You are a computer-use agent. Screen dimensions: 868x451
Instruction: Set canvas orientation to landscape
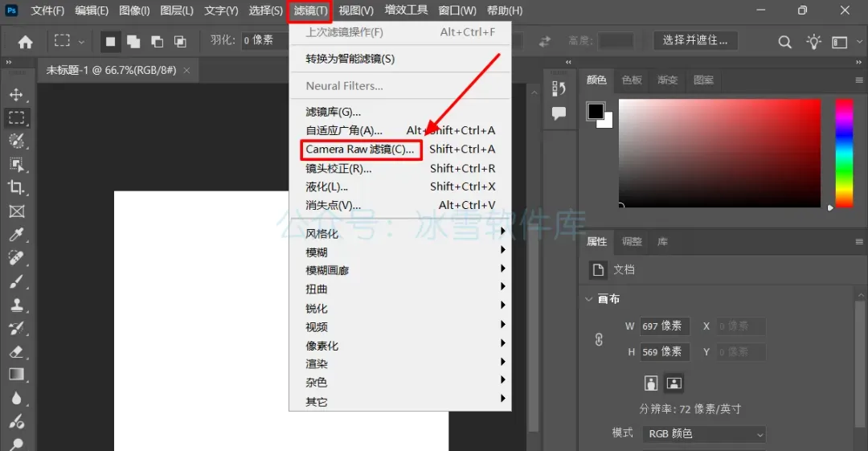(x=674, y=383)
